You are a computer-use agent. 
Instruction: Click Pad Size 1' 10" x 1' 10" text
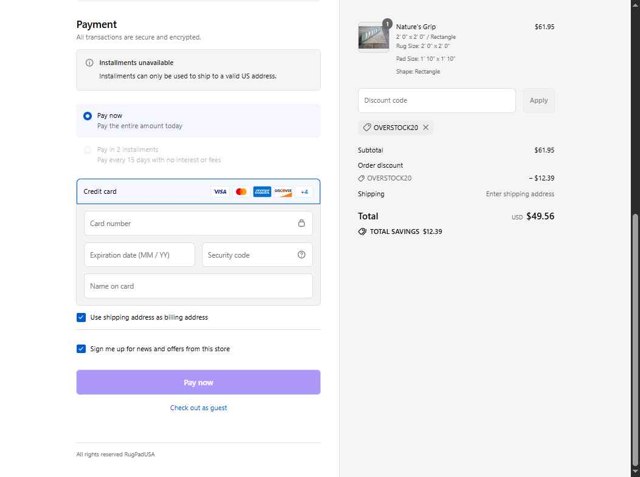click(425, 59)
